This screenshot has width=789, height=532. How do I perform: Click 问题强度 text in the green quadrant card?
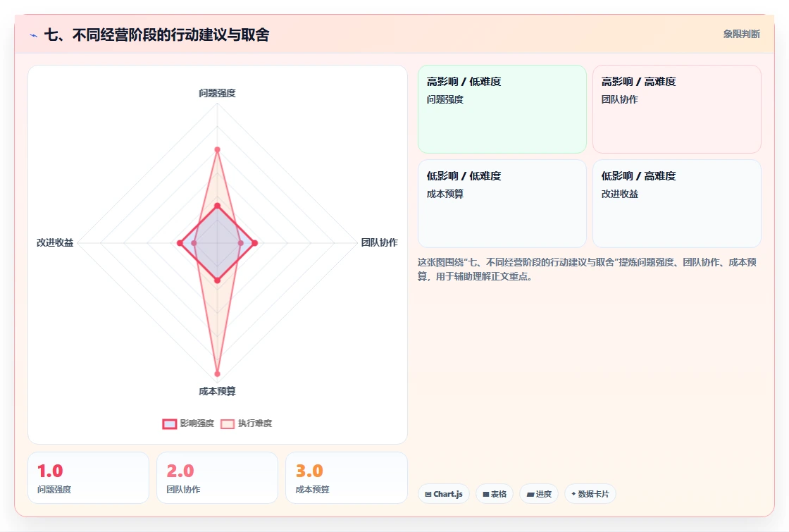445,99
